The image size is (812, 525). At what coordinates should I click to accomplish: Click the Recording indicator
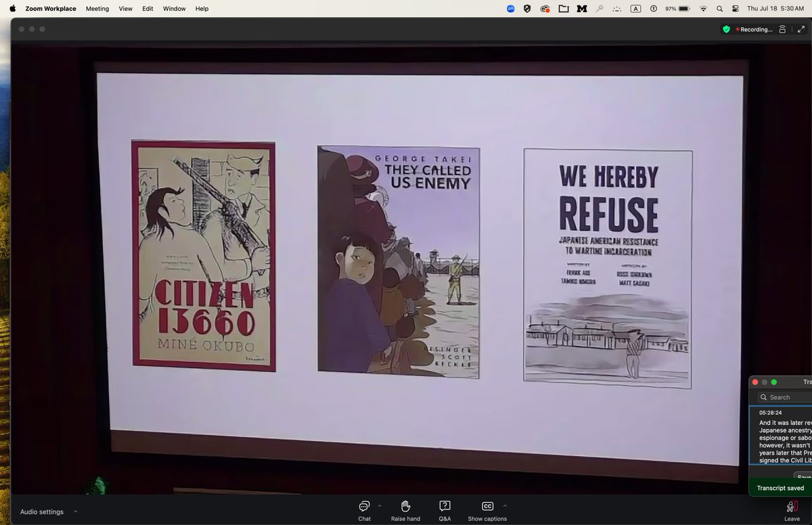click(754, 29)
